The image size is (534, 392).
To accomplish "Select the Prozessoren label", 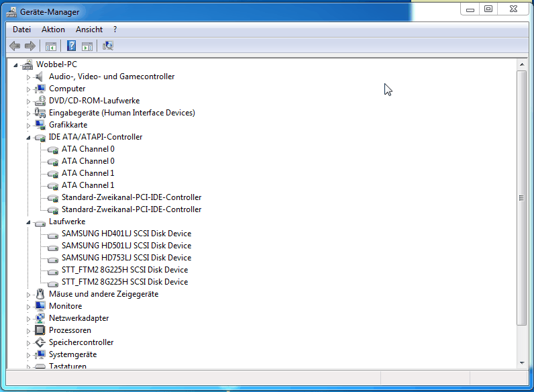I will (70, 330).
